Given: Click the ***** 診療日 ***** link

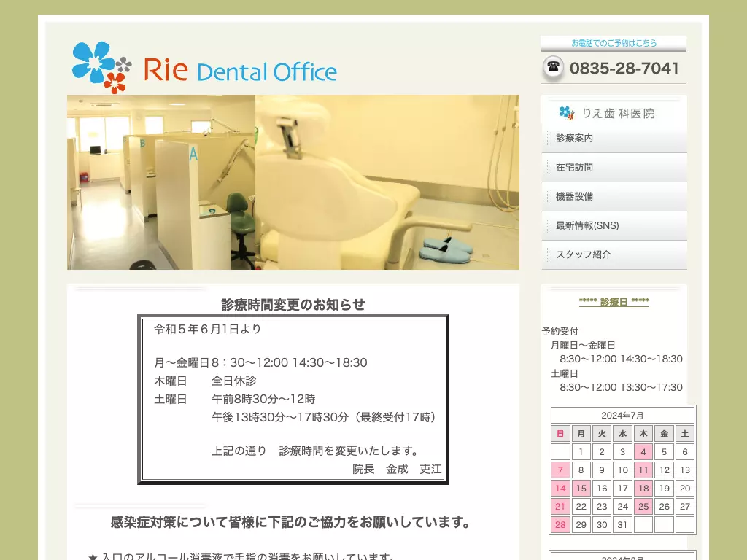Looking at the screenshot, I should [x=614, y=302].
